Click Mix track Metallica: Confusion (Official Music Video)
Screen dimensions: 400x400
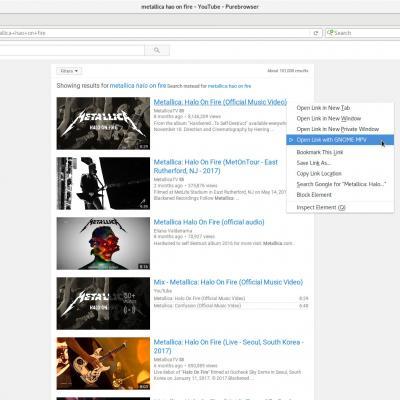(x=197, y=306)
